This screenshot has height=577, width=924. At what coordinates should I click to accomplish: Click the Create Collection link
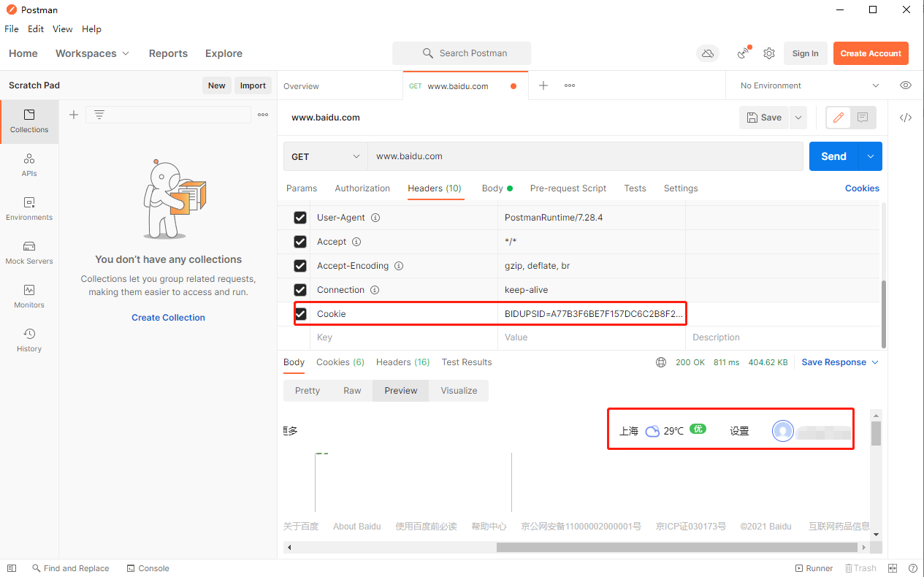tap(168, 318)
